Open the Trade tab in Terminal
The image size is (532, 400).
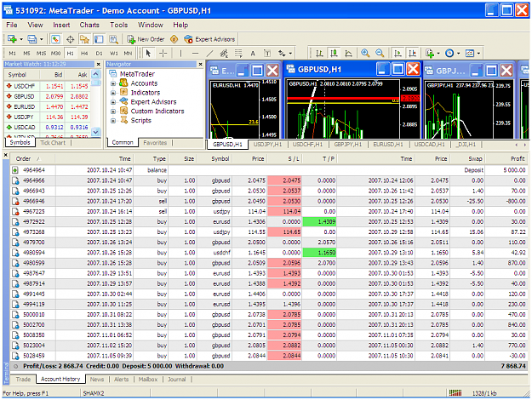[23, 380]
